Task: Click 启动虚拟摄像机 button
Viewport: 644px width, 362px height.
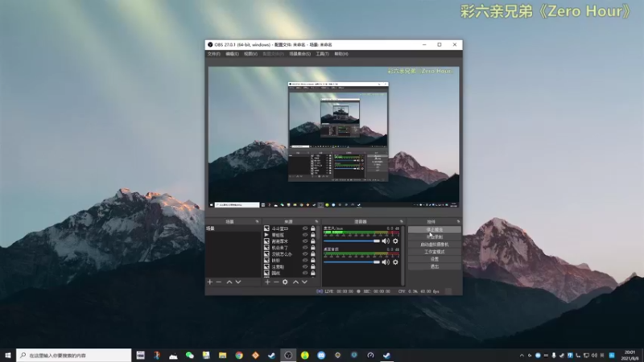Action: (x=435, y=245)
